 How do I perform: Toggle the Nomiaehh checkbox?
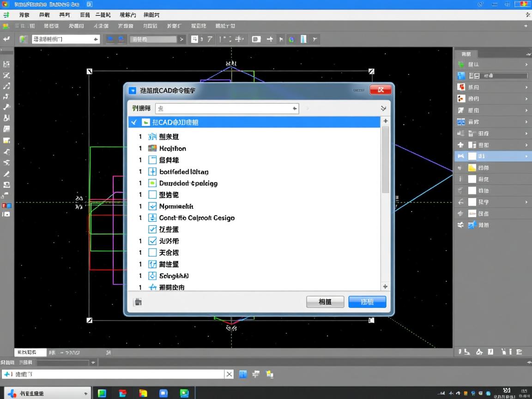[x=152, y=206]
